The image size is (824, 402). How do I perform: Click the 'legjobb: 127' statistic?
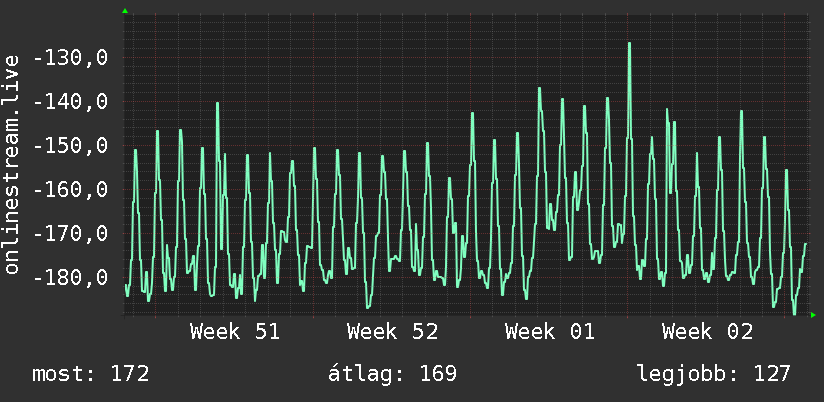(714, 374)
